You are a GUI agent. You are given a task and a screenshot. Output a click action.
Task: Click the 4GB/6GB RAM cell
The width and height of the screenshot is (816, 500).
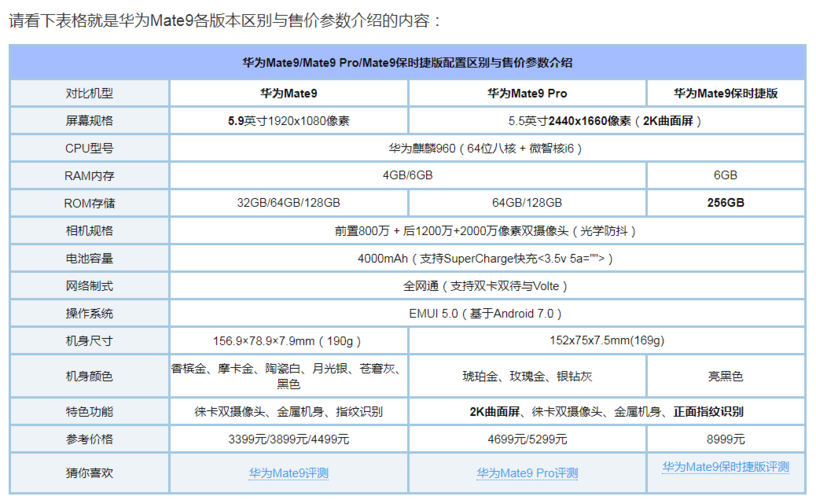pos(408,175)
